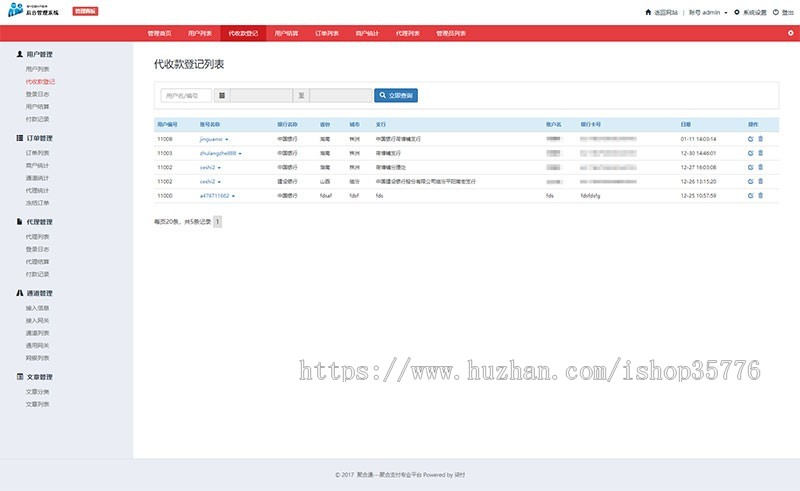Viewport: 800px width, 491px height.
Task: Click the 立即查询 search button
Action: tap(395, 96)
